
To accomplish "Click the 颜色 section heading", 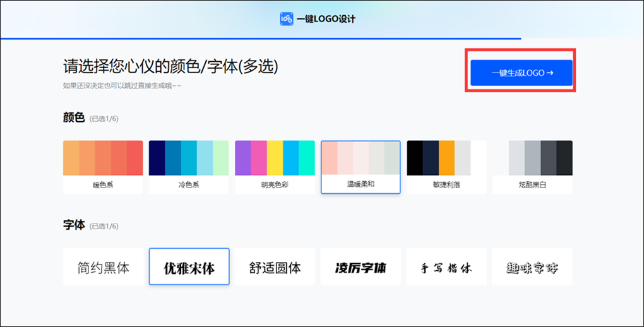I will tap(74, 118).
